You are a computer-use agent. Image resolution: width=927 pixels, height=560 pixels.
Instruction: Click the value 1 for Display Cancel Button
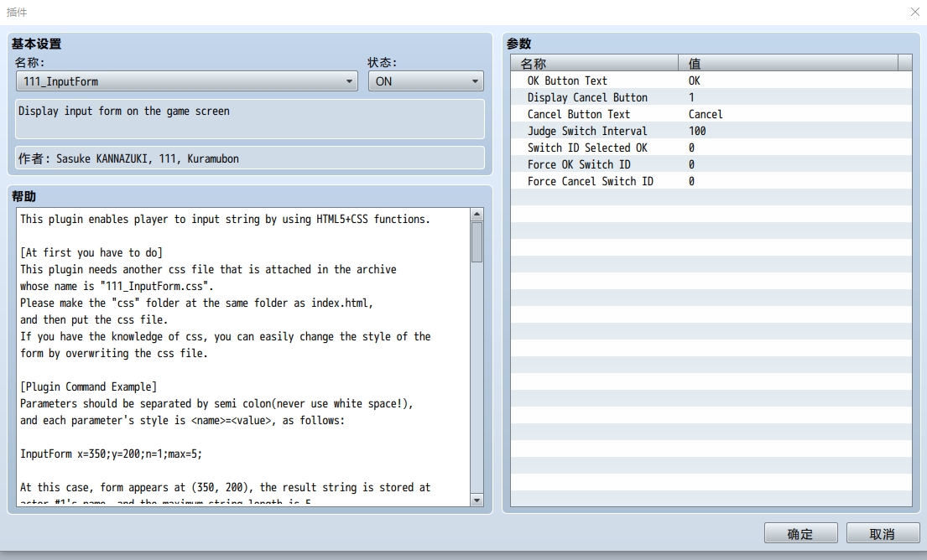click(691, 97)
